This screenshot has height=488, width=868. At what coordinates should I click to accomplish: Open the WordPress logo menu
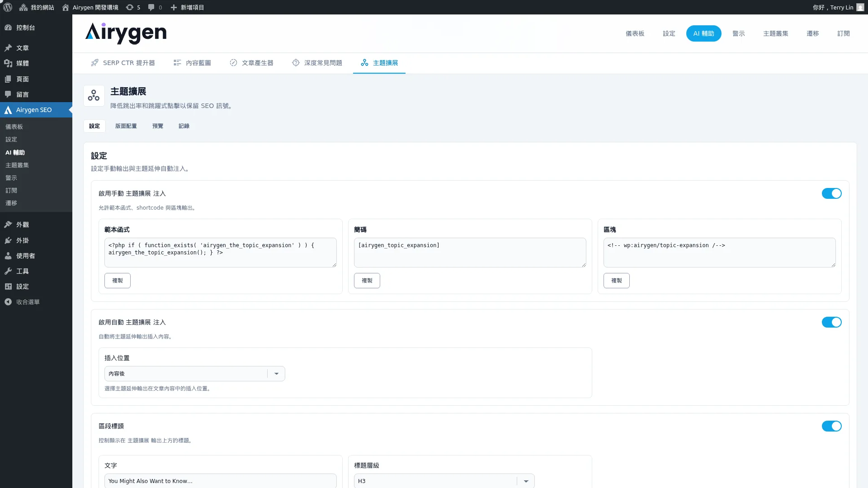tap(8, 7)
